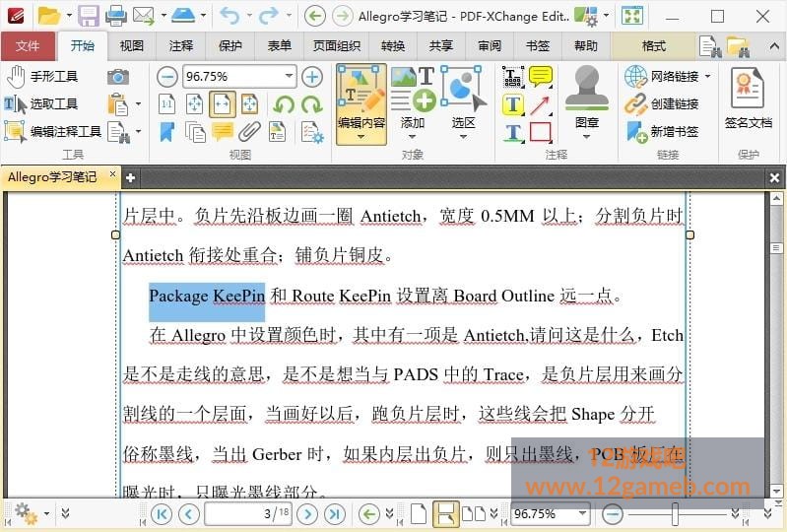Viewport: 787px width, 532px height.
Task: Toggle two pages layout in status bar
Action: pyautogui.click(x=474, y=514)
